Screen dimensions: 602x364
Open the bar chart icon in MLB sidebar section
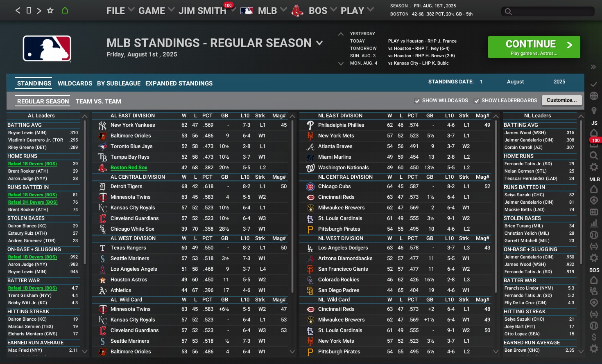click(x=594, y=224)
